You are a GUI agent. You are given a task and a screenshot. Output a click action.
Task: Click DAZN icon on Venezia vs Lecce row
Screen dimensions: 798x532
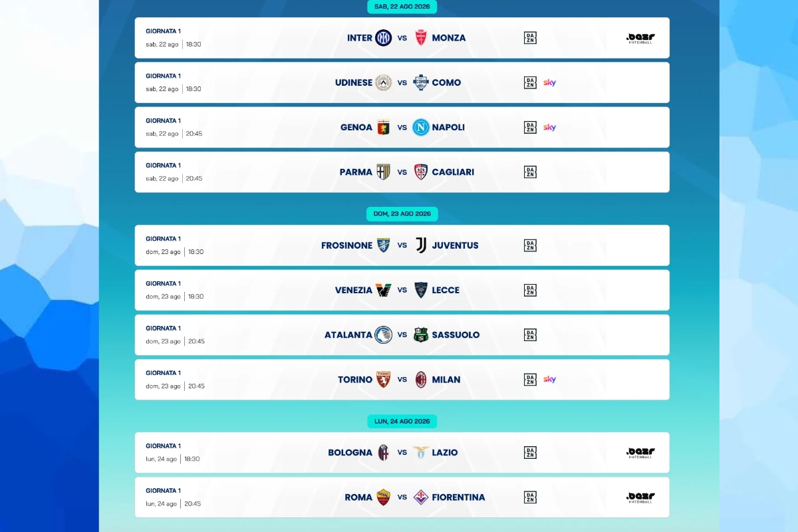(x=530, y=290)
